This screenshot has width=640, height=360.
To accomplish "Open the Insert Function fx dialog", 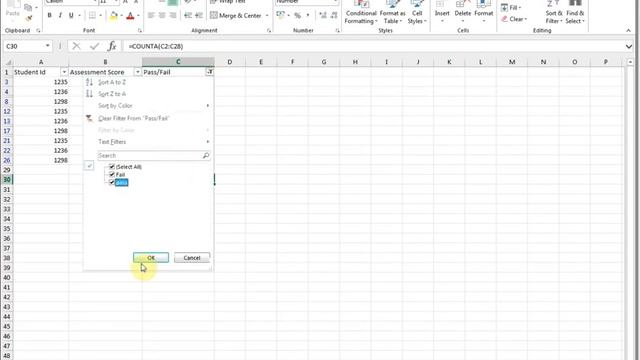I will tap(112, 46).
